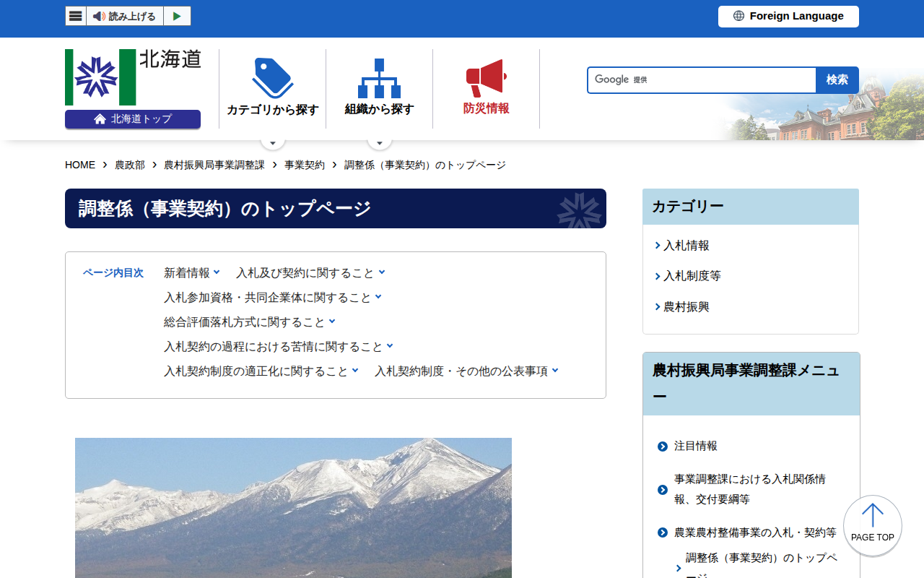This screenshot has height=578, width=924.
Task: Open 農政部 breadcrumb link
Action: 130,165
